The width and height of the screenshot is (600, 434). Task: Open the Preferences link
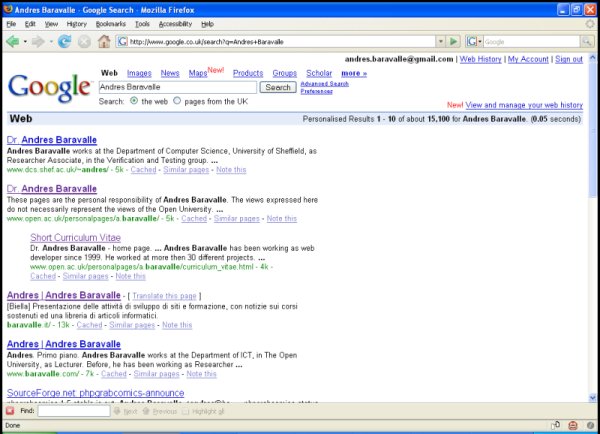(x=316, y=91)
